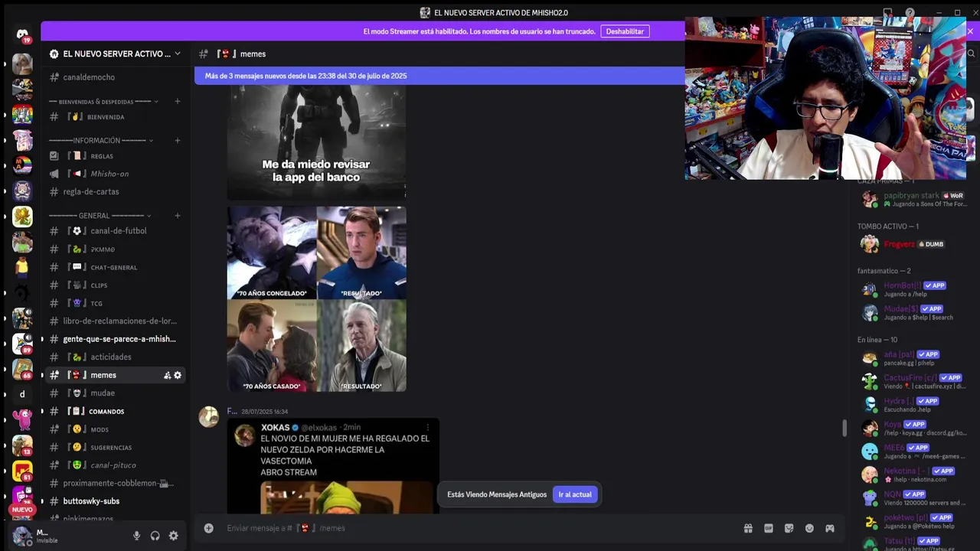This screenshot has width=980, height=551.
Task: Open server icon with 65 badge
Action: click(22, 369)
